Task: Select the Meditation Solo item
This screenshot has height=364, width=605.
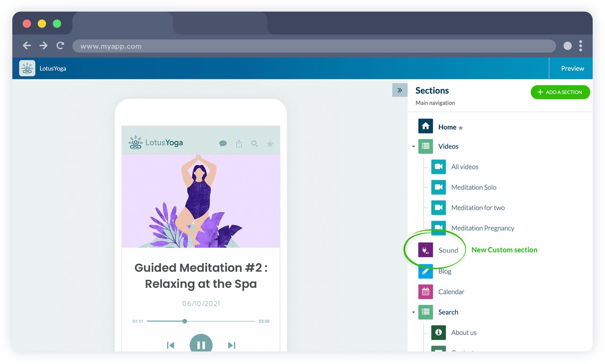Action: 473,187
